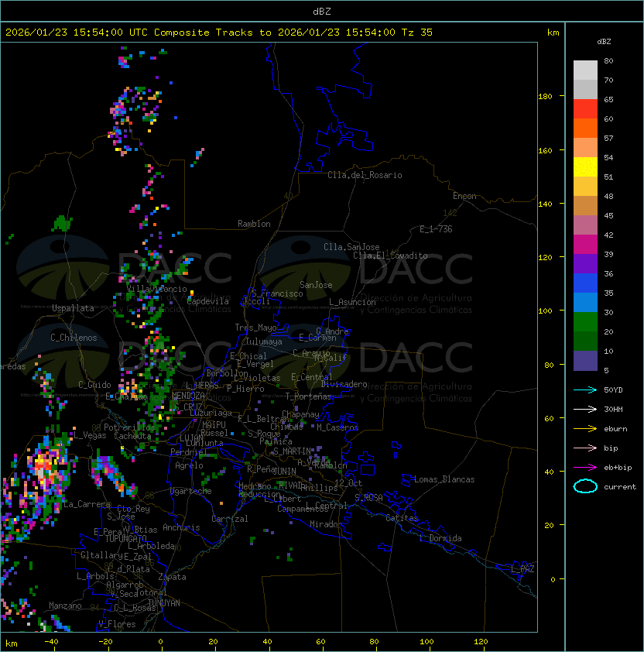Click the 'Encon' map label

(464, 196)
